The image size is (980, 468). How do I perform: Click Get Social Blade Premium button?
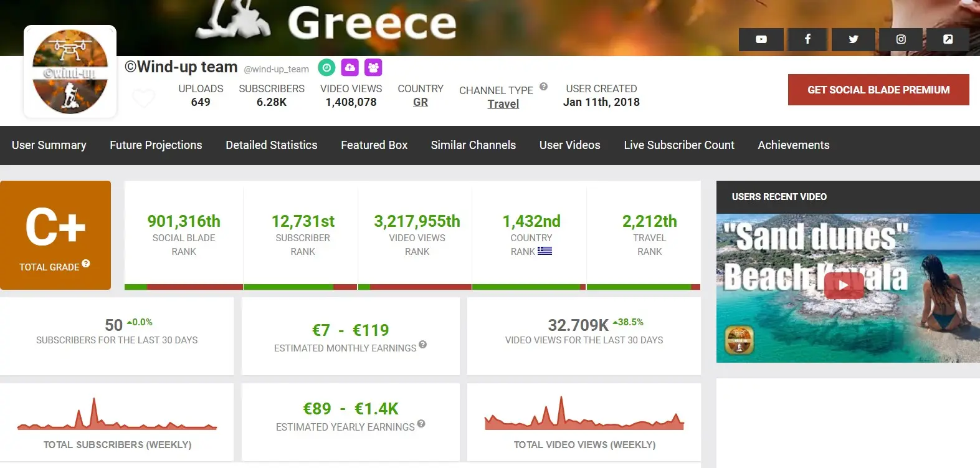click(878, 90)
